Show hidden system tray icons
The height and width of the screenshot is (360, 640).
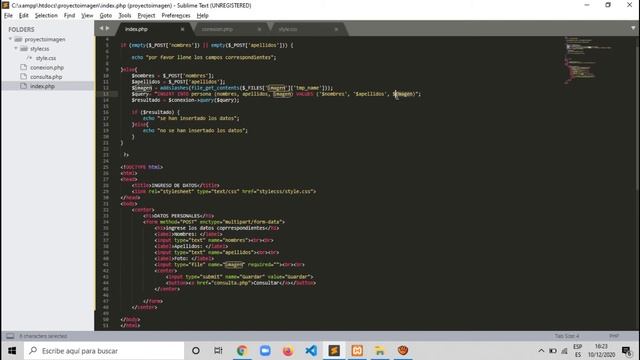[541, 351]
